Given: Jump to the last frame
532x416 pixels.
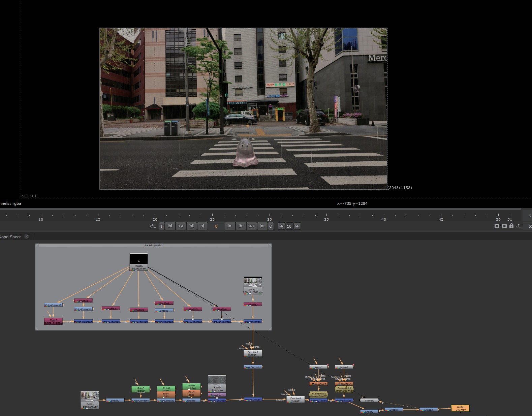Looking at the screenshot, I should pos(262,226).
